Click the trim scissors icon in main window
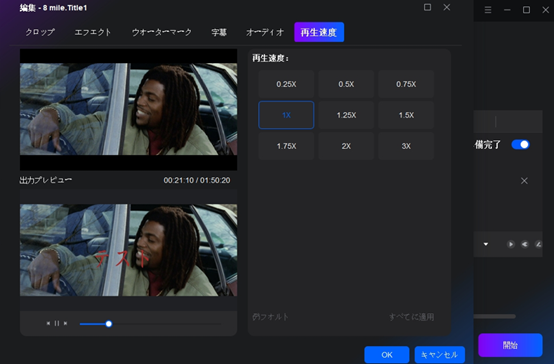The height and width of the screenshot is (364, 554). pos(525,244)
